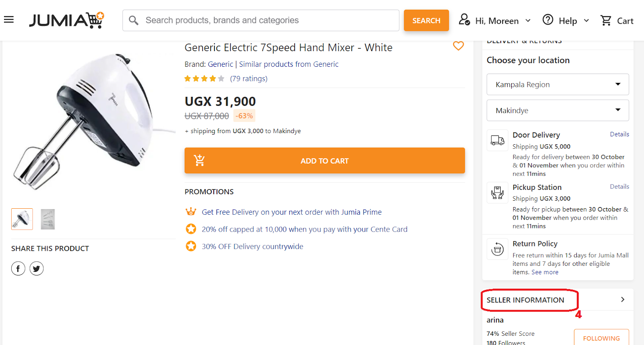
Task: Click the star rating row
Action: pyautogui.click(x=204, y=79)
